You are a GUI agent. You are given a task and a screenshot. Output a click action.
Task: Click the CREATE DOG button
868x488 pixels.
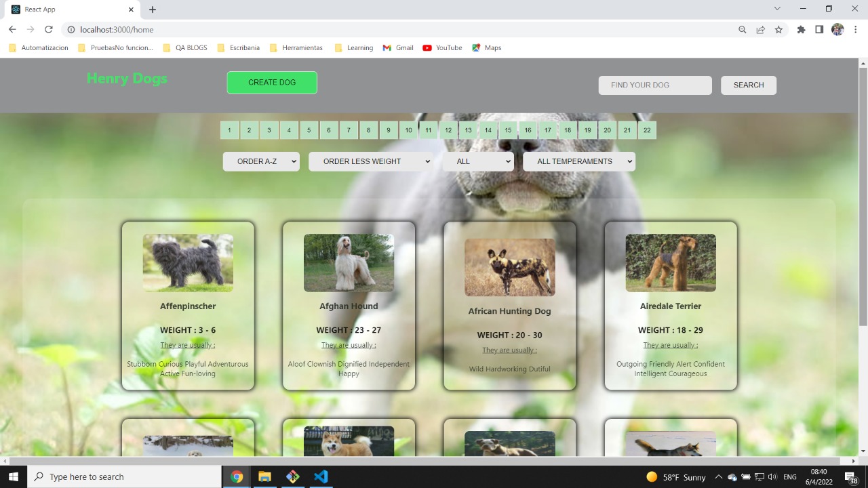[x=271, y=82]
